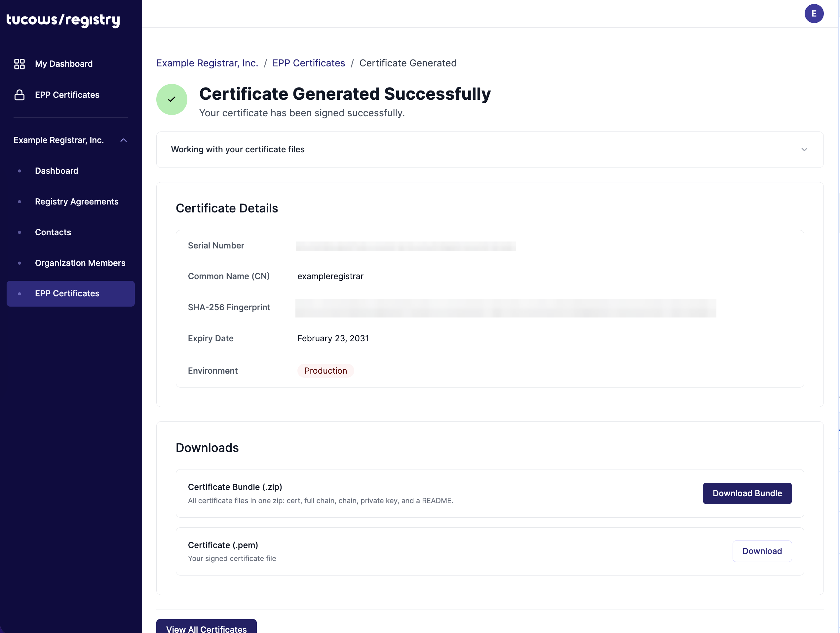Open the user avatar E menu
The width and height of the screenshot is (840, 633).
coord(814,14)
